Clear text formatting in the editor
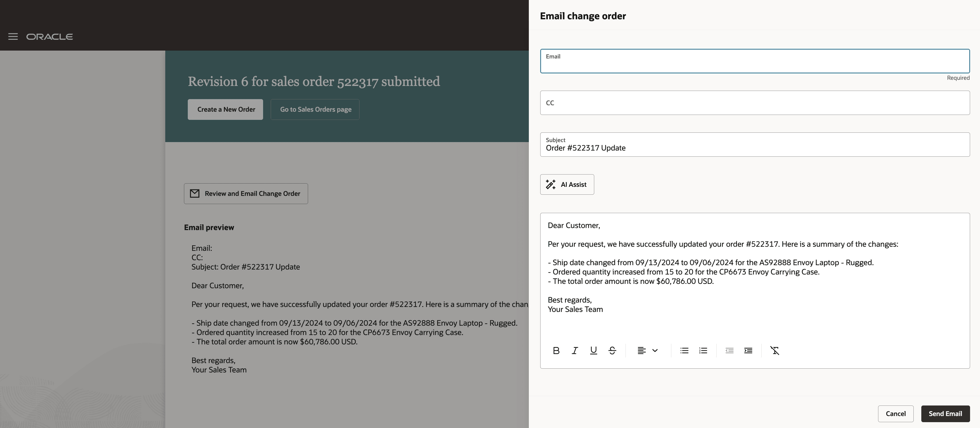 click(774, 350)
